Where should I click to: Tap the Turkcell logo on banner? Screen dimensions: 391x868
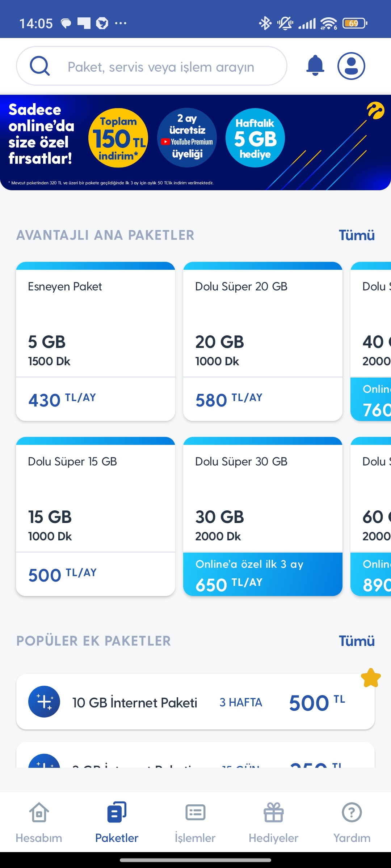(x=375, y=111)
